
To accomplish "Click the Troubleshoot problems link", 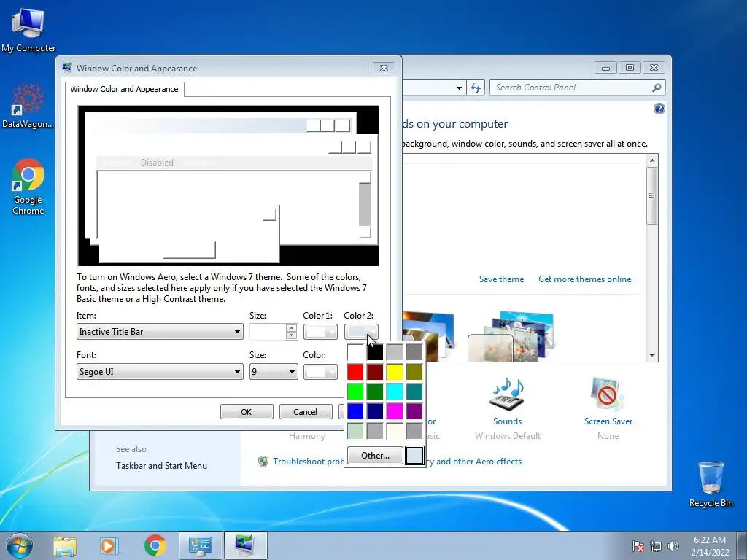I will [309, 462].
